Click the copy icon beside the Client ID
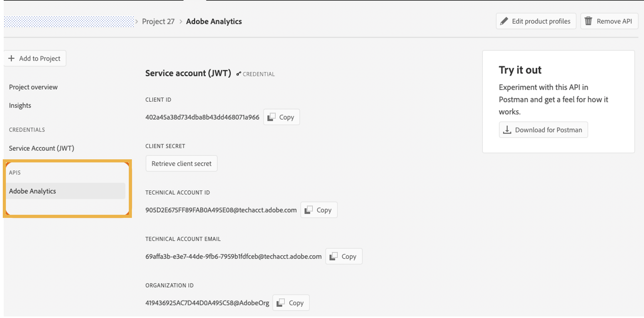Screen dimensions: 644x318 (272, 117)
